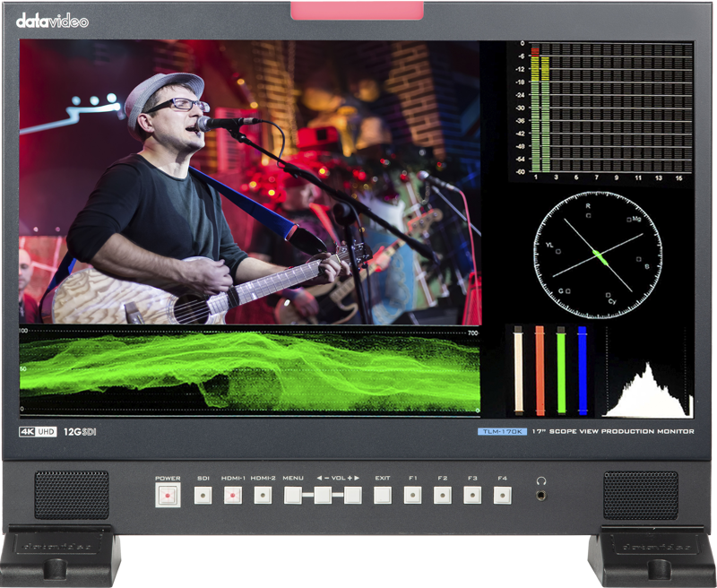
Task: Click the blue TLM-170K model label
Action: (502, 431)
